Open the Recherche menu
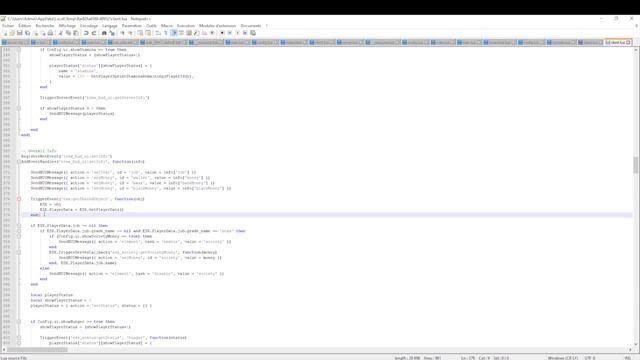This screenshot has width=640, height=360. click(x=45, y=26)
